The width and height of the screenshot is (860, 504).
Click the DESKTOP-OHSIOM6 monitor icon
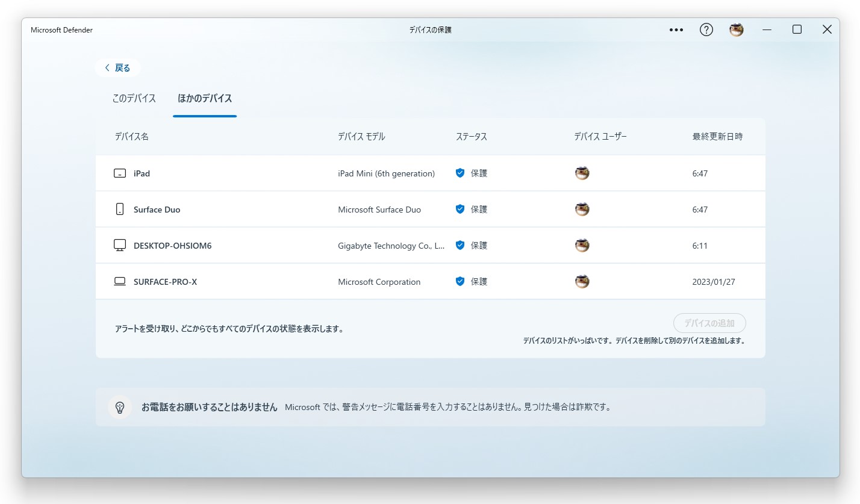coord(119,244)
